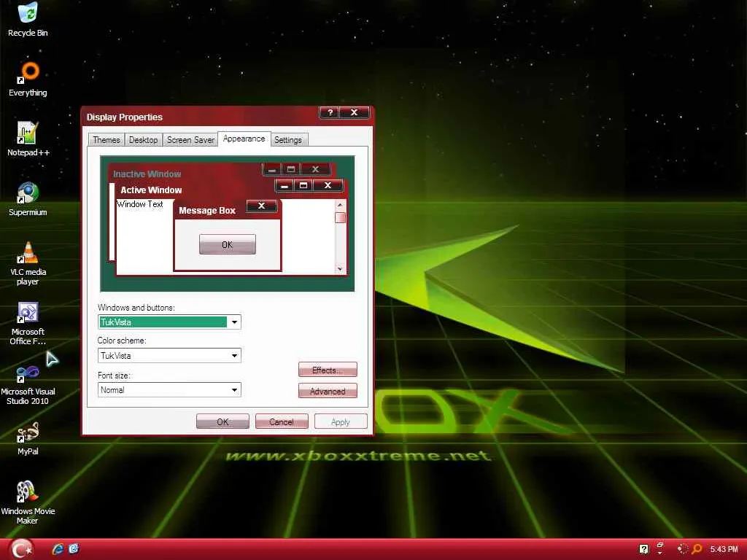Click the Message Box OK button in preview
Screen dimensions: 747x560
pos(228,244)
